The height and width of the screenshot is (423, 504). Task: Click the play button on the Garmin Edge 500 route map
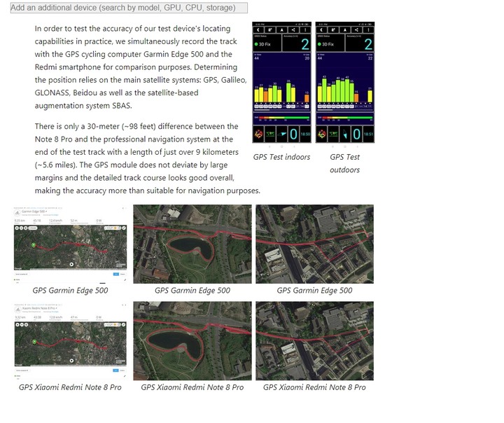click(x=71, y=264)
